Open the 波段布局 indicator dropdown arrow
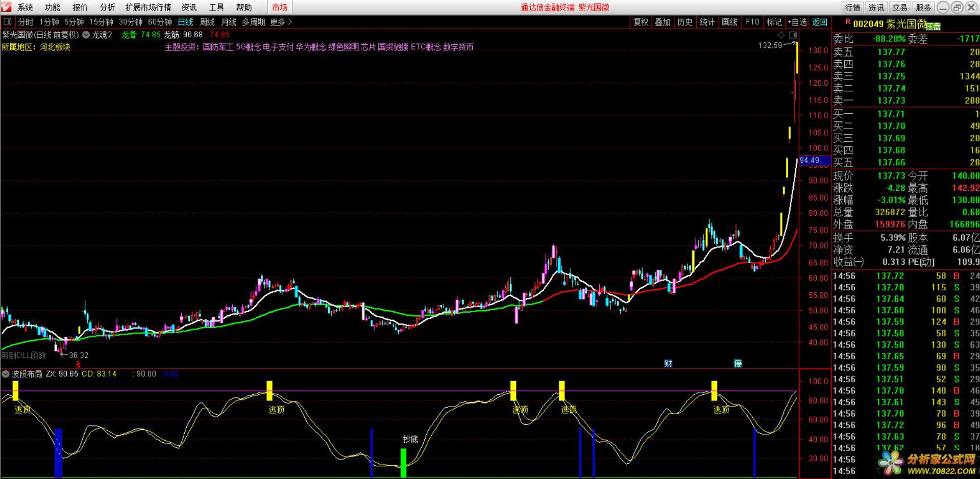The width and height of the screenshot is (980, 479). pos(6,374)
